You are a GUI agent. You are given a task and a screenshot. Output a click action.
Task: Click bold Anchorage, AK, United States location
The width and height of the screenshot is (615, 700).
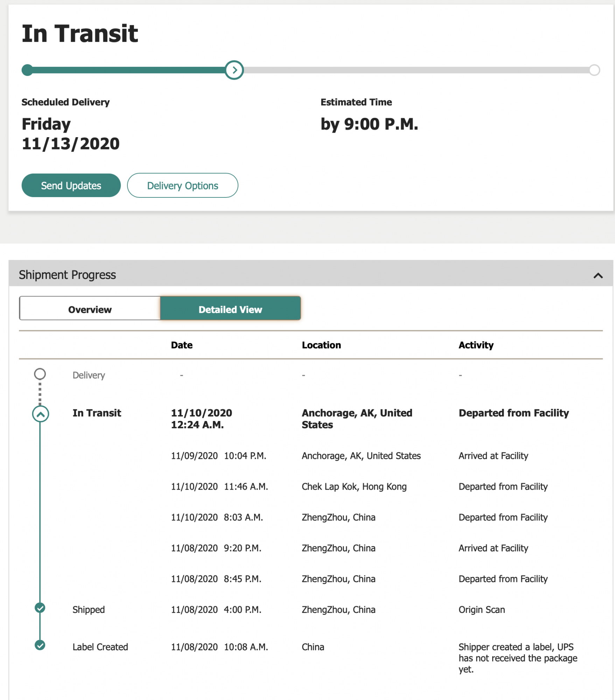click(357, 419)
